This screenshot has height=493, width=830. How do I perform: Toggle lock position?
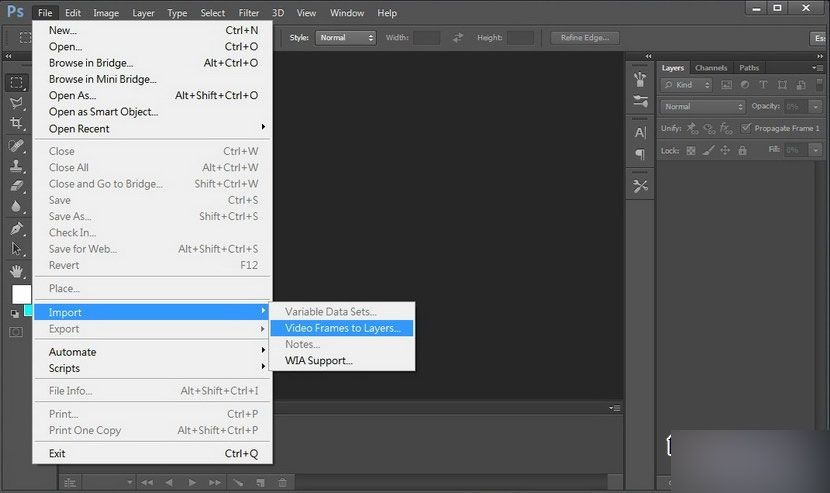[725, 150]
